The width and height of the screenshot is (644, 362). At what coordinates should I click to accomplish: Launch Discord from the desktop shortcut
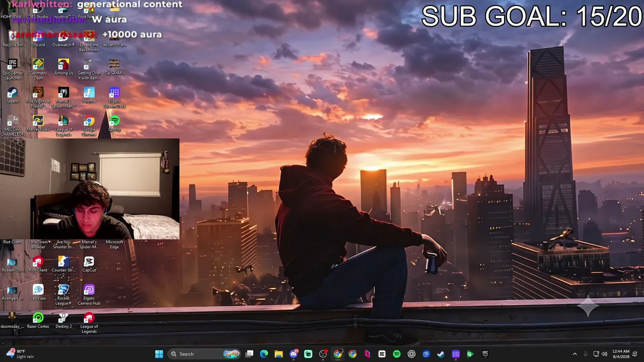[x=38, y=39]
